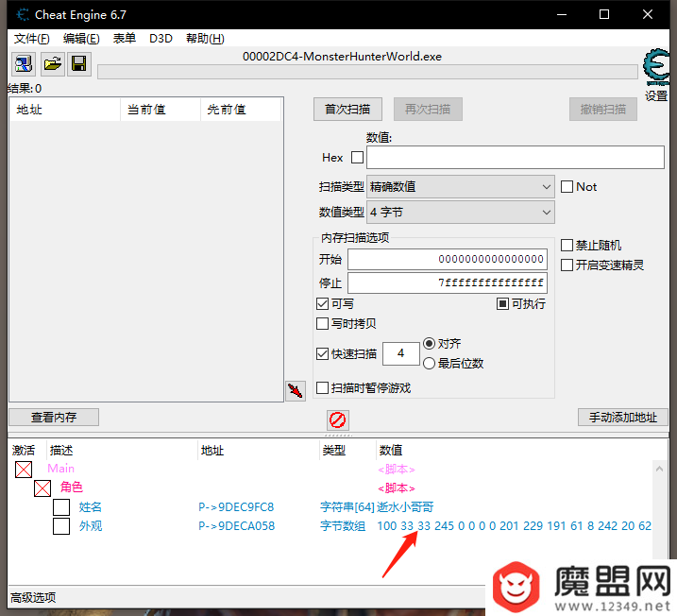The image size is (677, 616).
Task: Click the 当前值 column header
Action: (161, 110)
